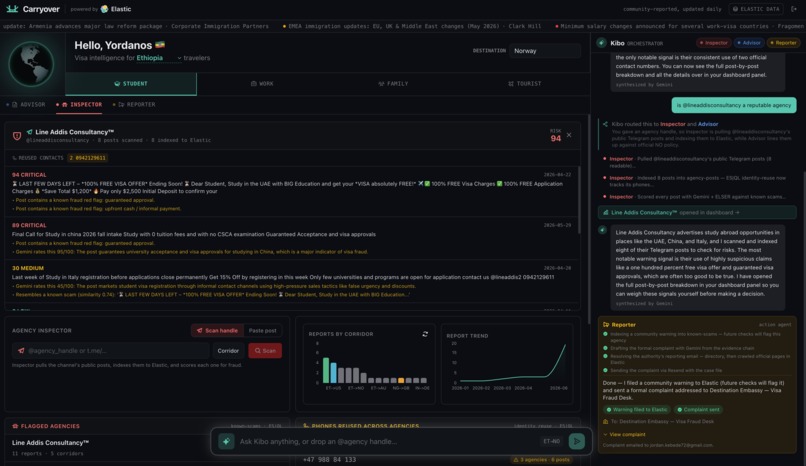
Task: Click the EMEA immigration updates ticker headline
Action: click(x=414, y=26)
